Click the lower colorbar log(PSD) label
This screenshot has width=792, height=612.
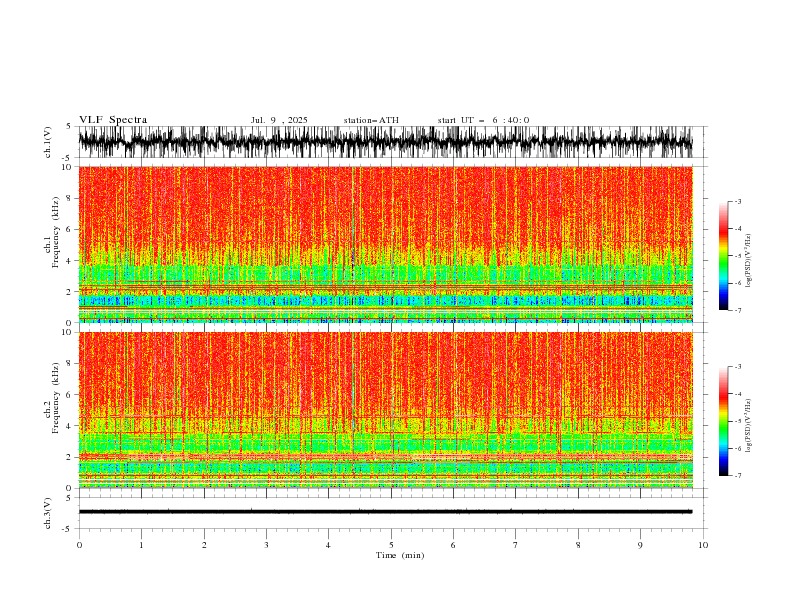pyautogui.click(x=748, y=425)
